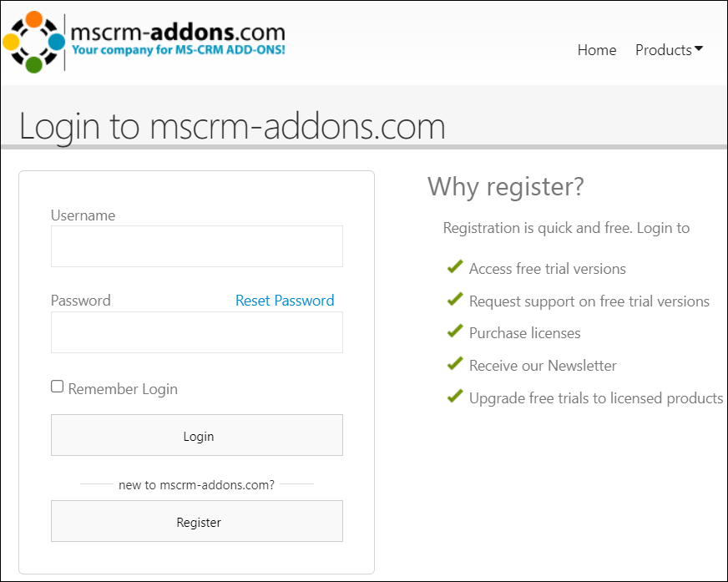Screen dimensions: 728x582
Task: Click the "new to mscrm-addons.com?" divider text
Action: [196, 484]
